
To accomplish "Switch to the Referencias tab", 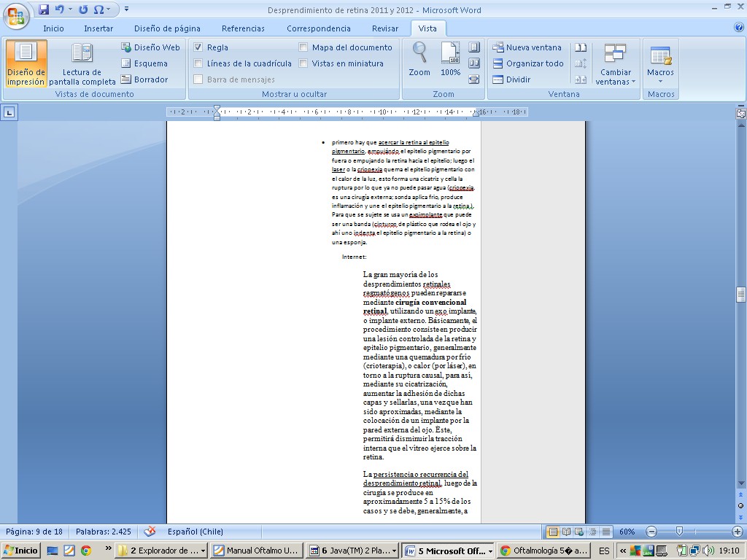I will click(x=243, y=28).
